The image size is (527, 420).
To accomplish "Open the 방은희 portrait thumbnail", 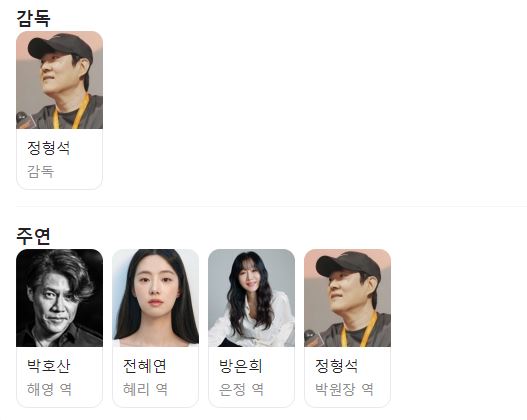I will [x=252, y=298].
